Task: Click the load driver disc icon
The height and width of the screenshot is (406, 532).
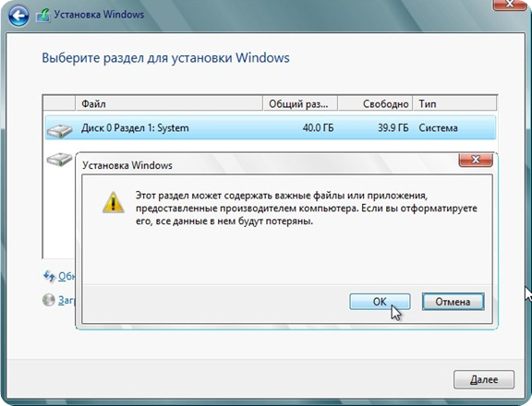Action: 49,300
